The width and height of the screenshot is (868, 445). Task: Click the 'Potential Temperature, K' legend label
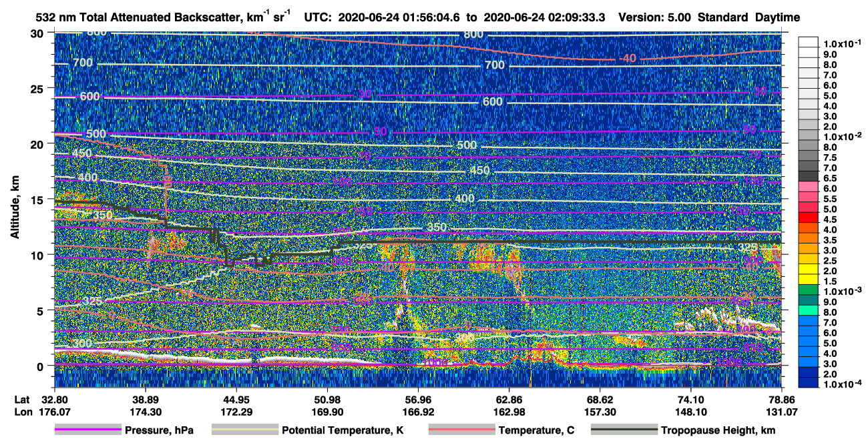tap(343, 430)
